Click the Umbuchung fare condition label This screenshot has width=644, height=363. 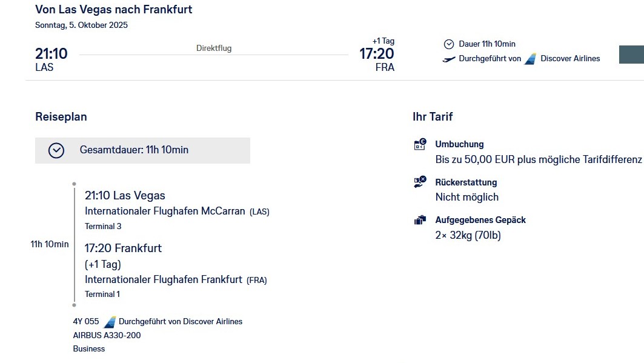tap(459, 144)
